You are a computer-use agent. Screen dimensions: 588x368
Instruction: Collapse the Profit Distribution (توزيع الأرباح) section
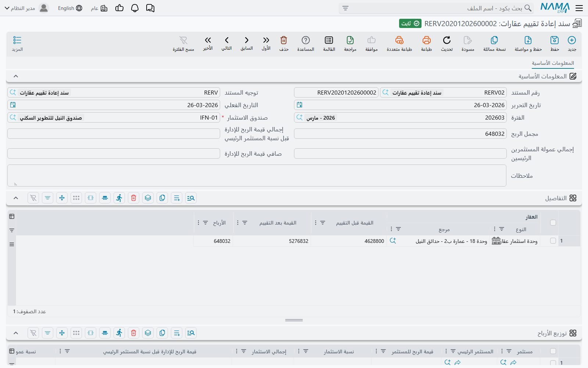click(x=16, y=333)
